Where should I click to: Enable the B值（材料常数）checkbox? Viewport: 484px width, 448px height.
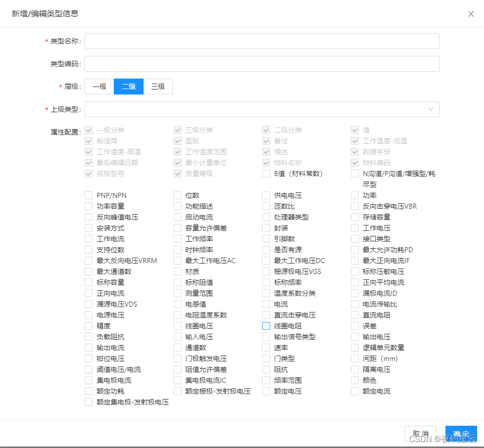click(x=266, y=173)
